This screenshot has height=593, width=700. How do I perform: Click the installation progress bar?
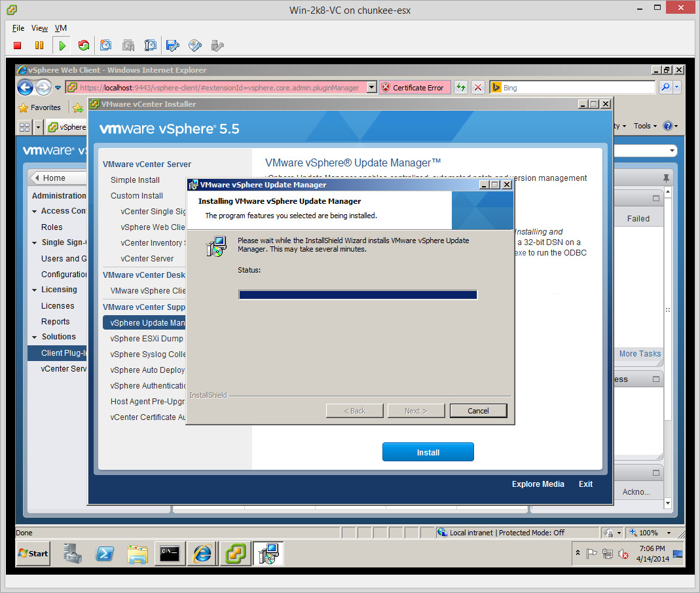pyautogui.click(x=358, y=295)
